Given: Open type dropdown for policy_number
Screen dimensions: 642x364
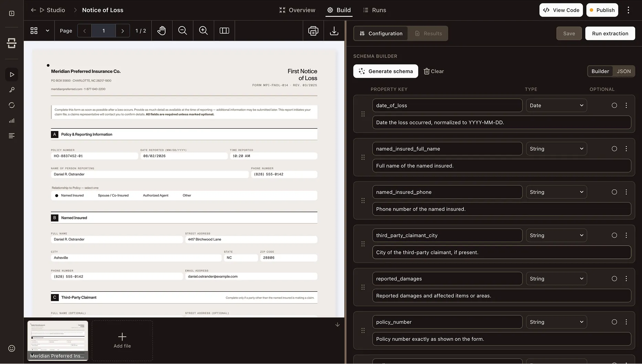Looking at the screenshot, I should (x=556, y=322).
